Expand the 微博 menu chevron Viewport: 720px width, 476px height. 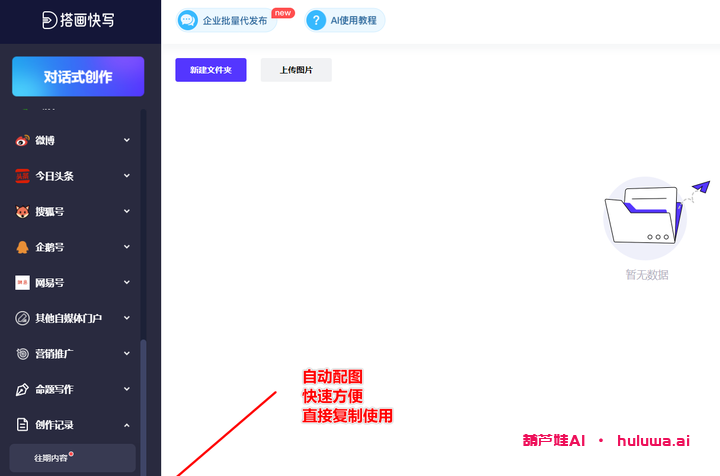tap(127, 140)
